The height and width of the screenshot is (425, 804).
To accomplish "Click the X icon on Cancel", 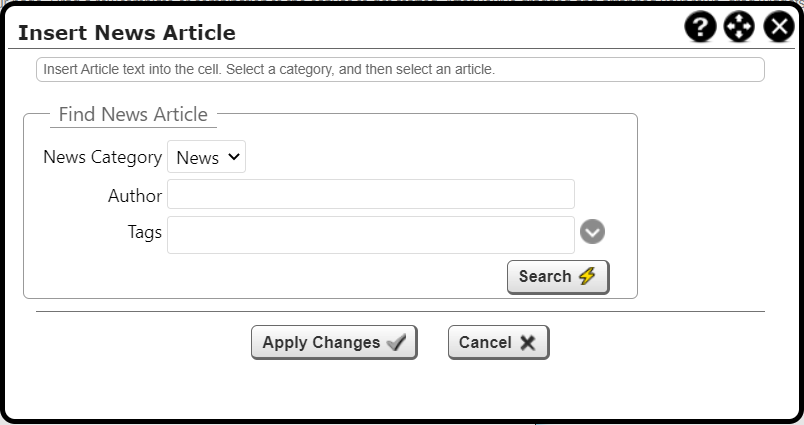I will pyautogui.click(x=528, y=343).
